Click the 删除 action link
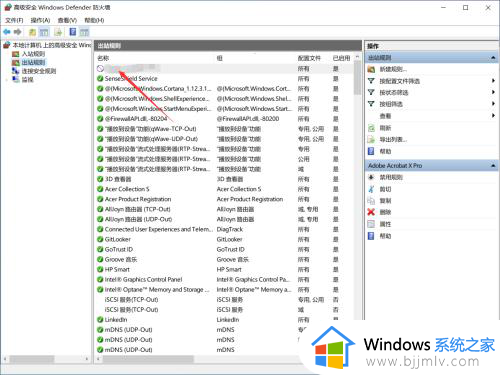The width and height of the screenshot is (500, 375). pyautogui.click(x=385, y=212)
